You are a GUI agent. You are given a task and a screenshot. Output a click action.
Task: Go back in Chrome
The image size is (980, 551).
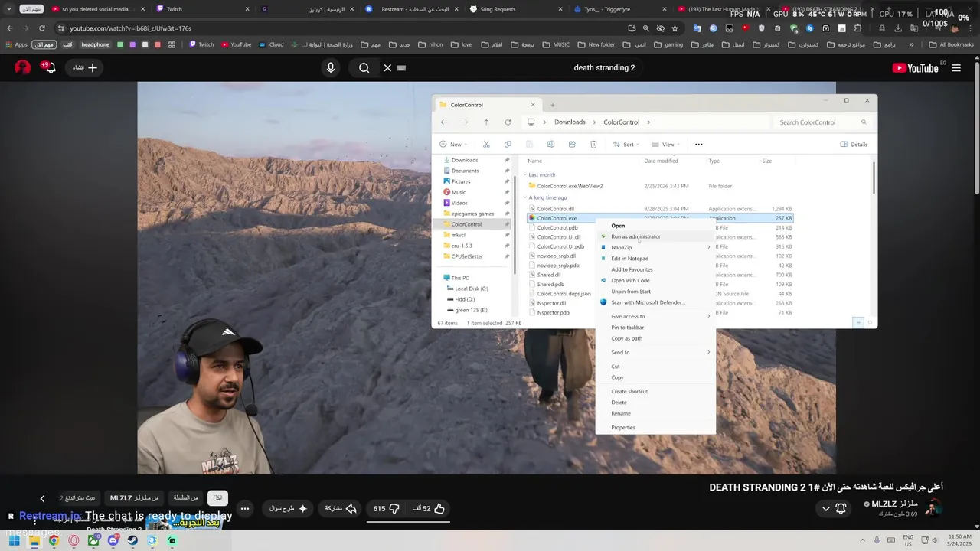(9, 28)
